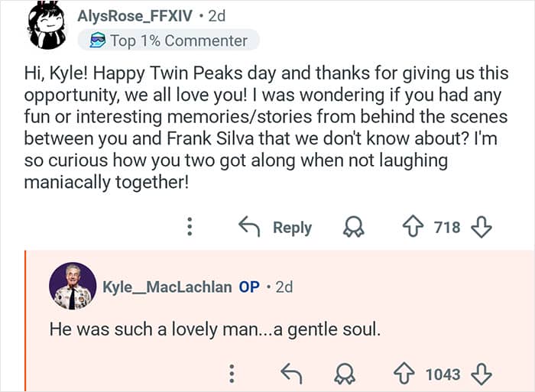
Task: Open three-dot menu on AlysRose_FFXIV's comment
Action: point(190,227)
